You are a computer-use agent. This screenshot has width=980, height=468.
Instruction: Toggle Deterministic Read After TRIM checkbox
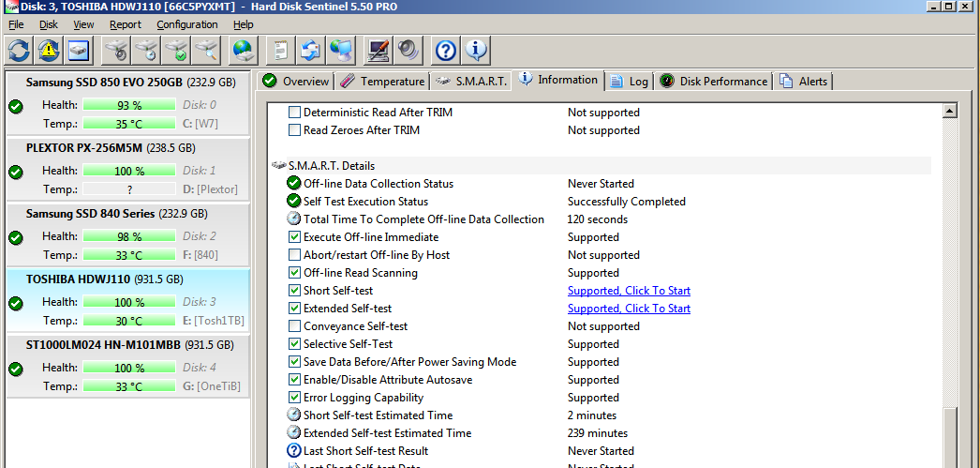pos(294,113)
